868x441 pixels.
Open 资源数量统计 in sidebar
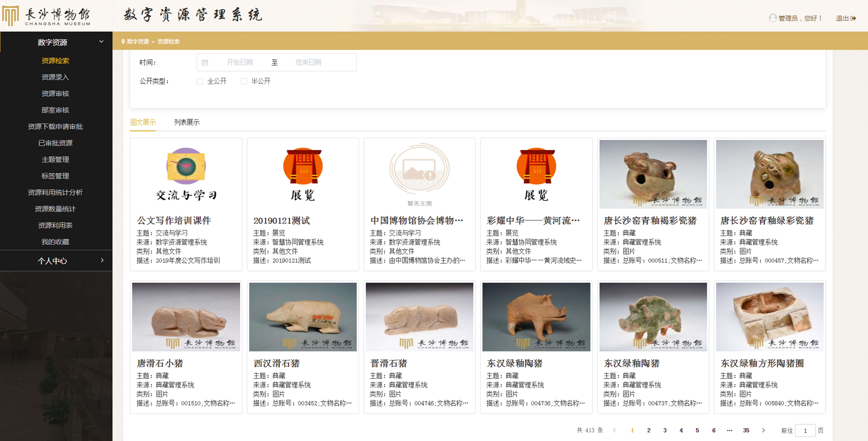coord(55,209)
